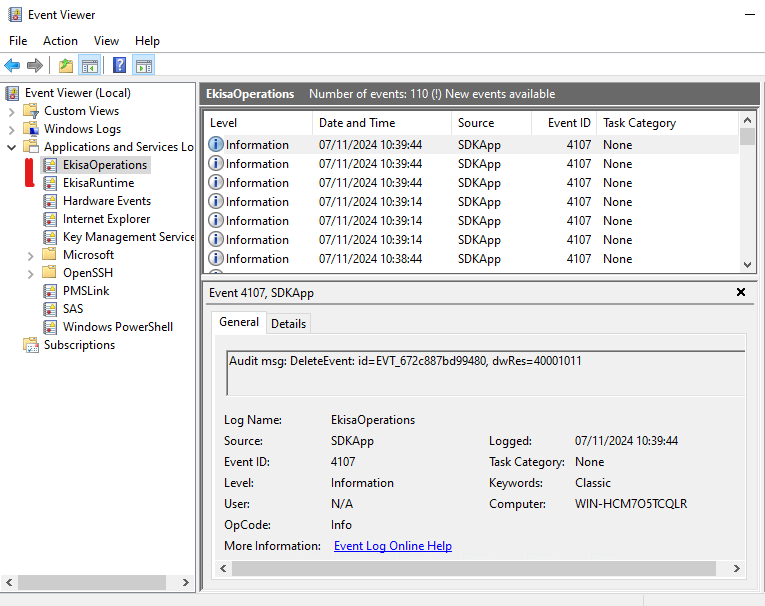Switch to the Details tab
The height and width of the screenshot is (606, 765).
point(289,324)
